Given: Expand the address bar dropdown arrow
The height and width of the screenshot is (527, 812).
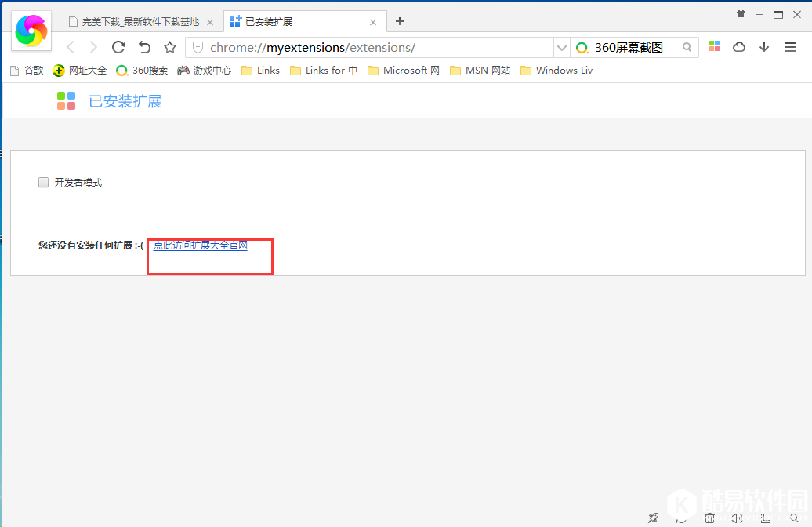Looking at the screenshot, I should pyautogui.click(x=561, y=48).
